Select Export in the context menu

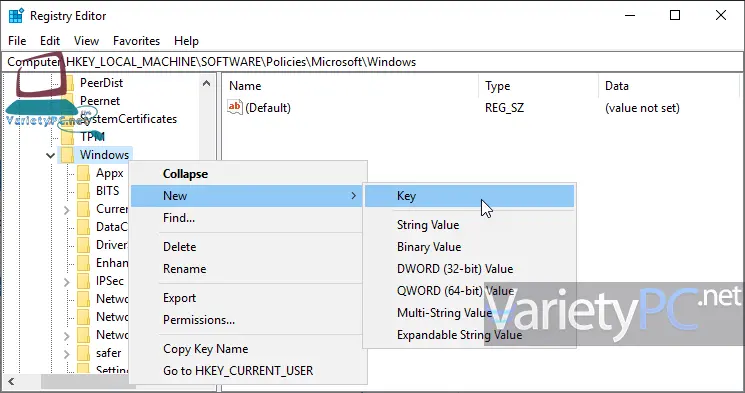pos(179,298)
